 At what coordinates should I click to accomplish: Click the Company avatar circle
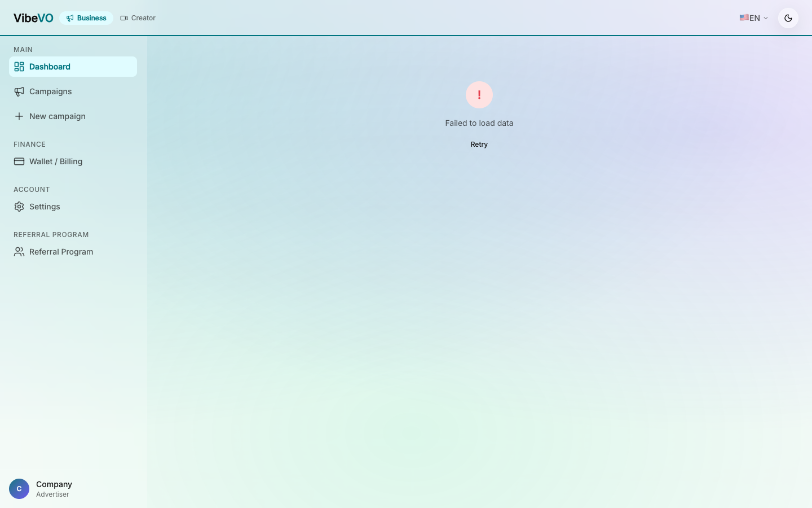click(19, 489)
